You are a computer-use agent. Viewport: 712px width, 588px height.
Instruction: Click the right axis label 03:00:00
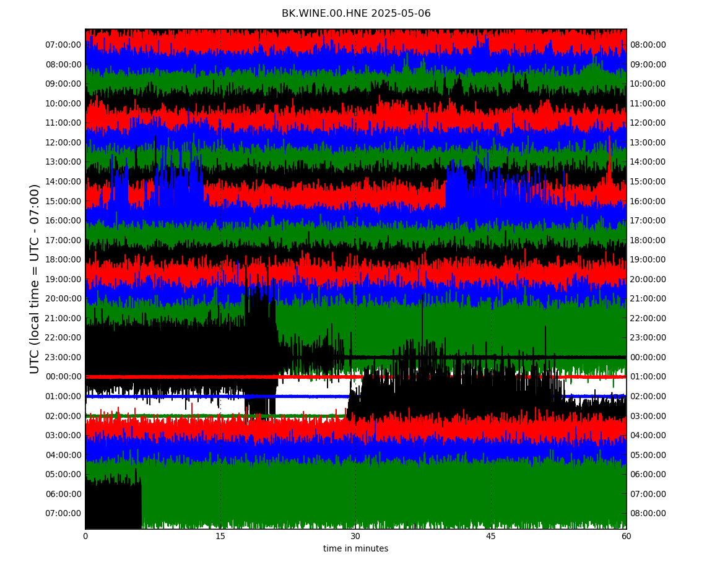tap(648, 416)
